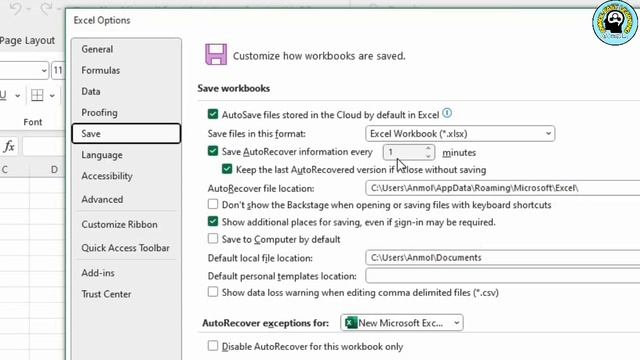The width and height of the screenshot is (640, 360).
Task: Select column C header in worksheet
Action: 14,169
